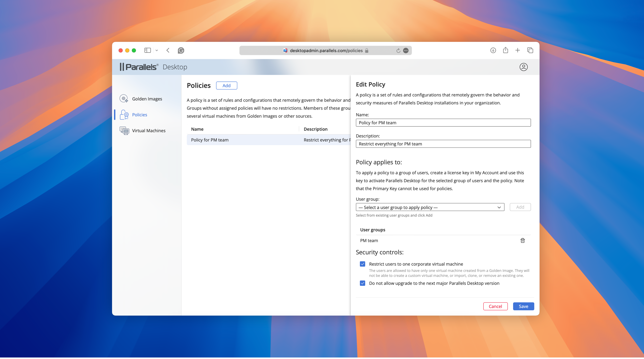Click the Parallels Desktop logo
The image size is (644, 359).
coord(153,67)
